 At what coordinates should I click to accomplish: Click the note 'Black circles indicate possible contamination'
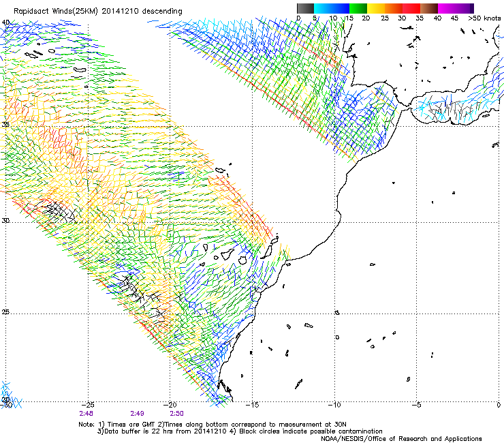pos(311,431)
